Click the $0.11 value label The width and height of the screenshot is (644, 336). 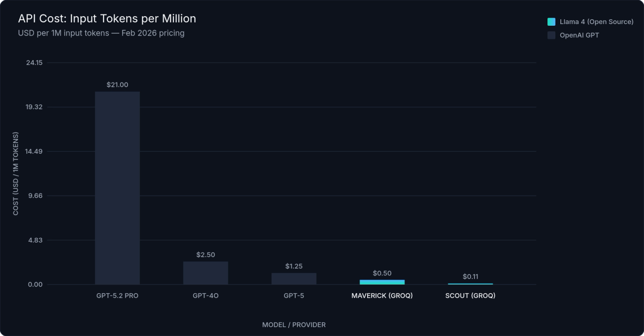[471, 276]
